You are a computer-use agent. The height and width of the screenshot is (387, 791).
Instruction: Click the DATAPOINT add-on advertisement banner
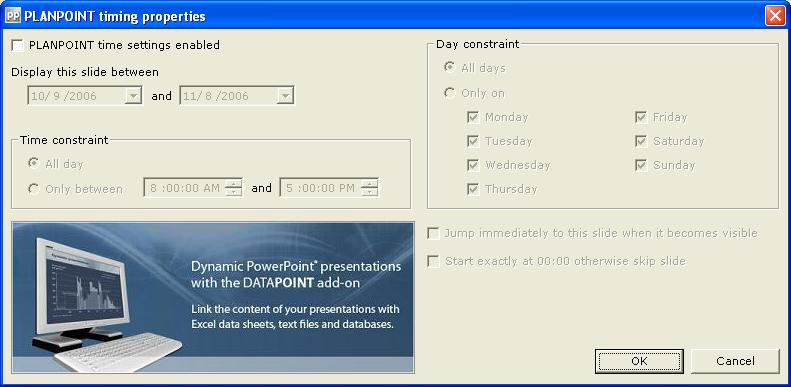213,298
